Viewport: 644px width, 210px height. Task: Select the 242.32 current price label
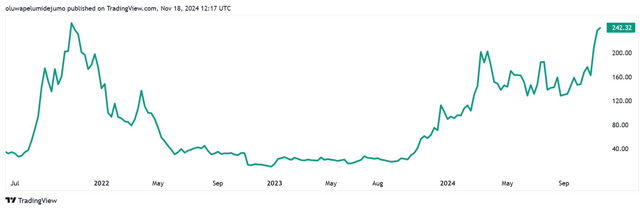point(621,28)
